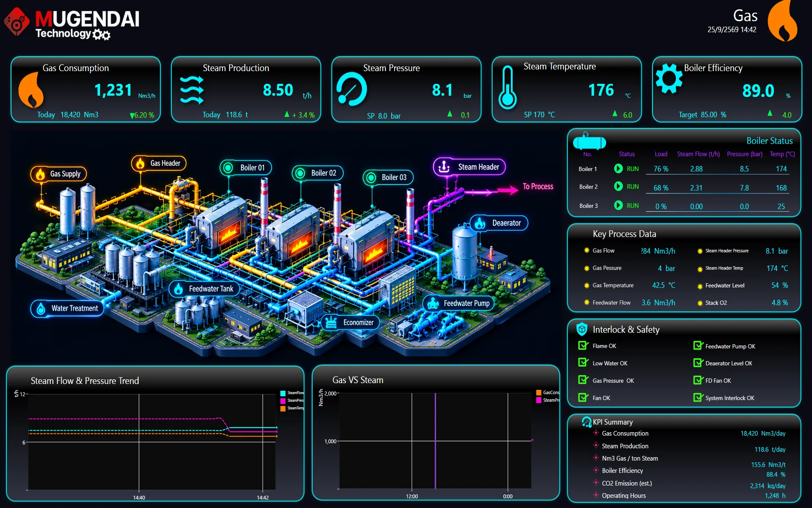Click the orange GasCons legend swatch
This screenshot has height=508, width=812.
point(539,393)
